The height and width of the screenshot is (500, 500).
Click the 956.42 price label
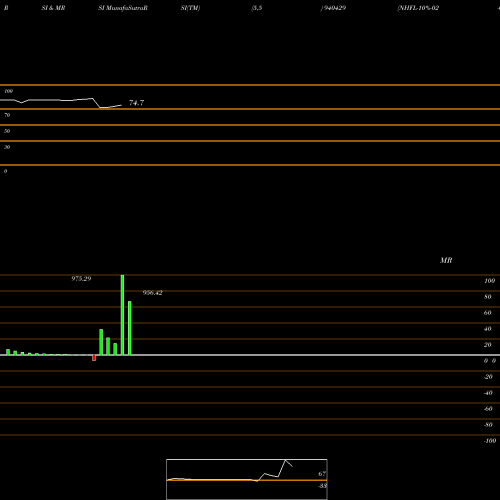(152, 293)
